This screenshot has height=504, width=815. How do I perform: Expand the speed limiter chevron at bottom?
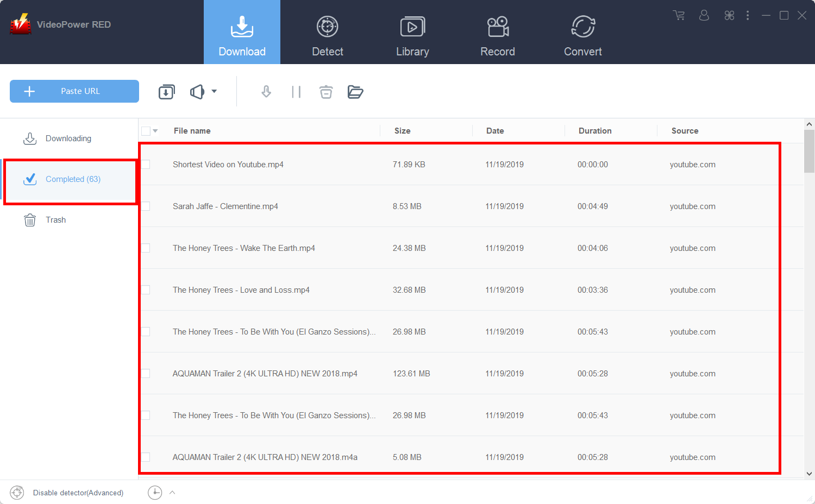click(x=173, y=493)
